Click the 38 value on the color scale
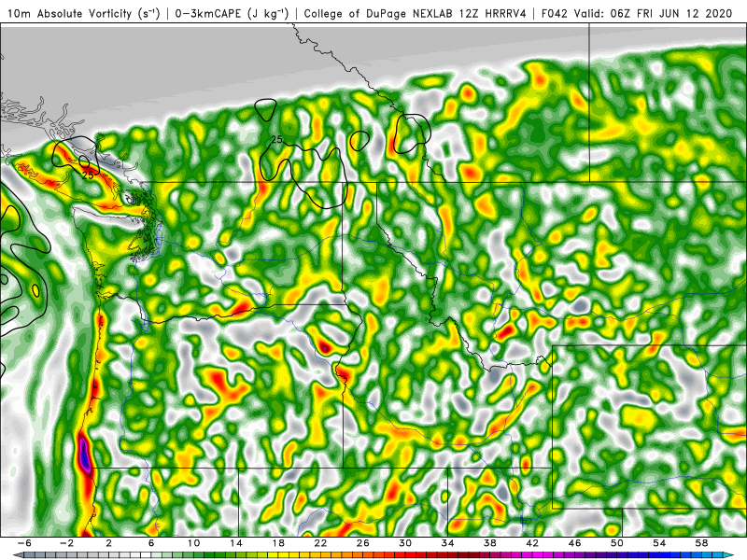The width and height of the screenshot is (747, 560). (x=489, y=543)
